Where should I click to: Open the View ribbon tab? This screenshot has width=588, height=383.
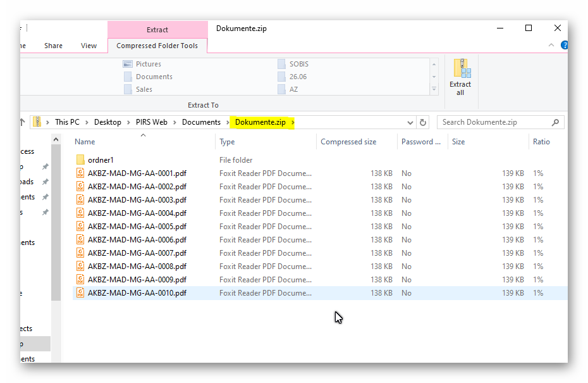(x=89, y=46)
